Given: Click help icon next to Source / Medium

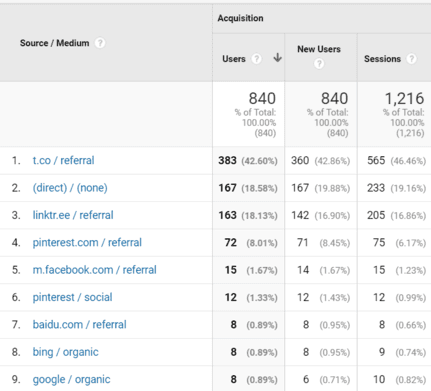Looking at the screenshot, I should pyautogui.click(x=100, y=43).
